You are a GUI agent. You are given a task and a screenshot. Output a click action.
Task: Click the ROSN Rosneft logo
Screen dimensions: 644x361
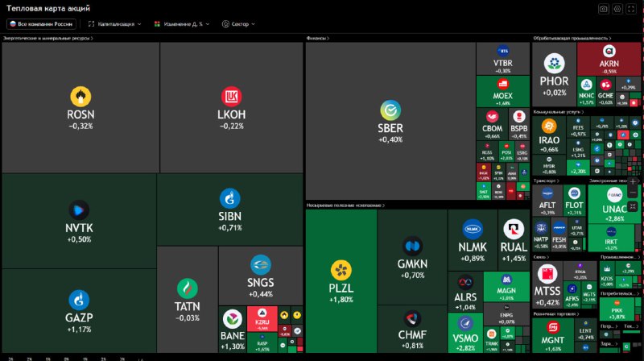pyautogui.click(x=80, y=97)
